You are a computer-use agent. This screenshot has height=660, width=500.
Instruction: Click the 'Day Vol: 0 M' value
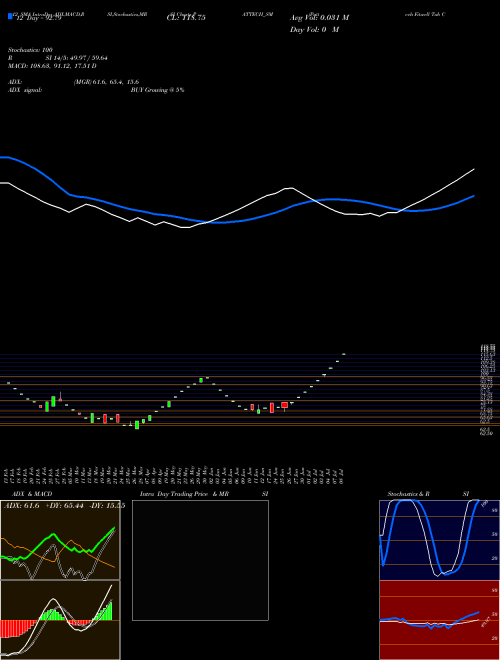(314, 30)
